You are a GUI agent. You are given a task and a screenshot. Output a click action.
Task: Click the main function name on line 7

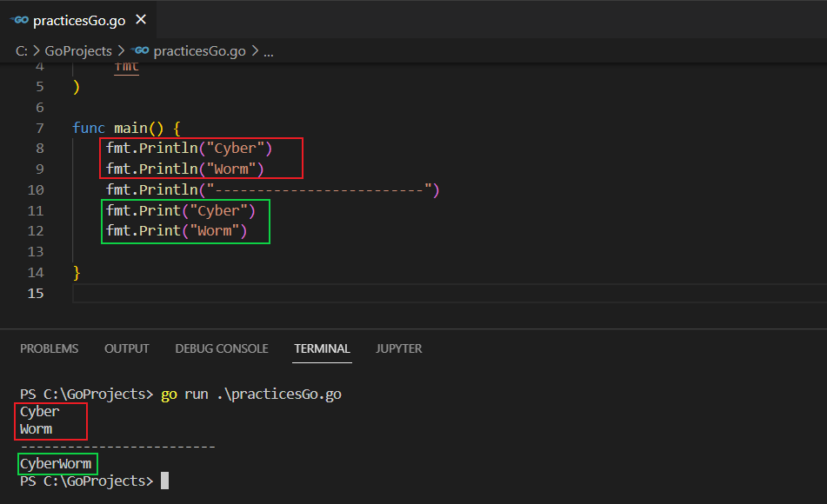point(131,128)
